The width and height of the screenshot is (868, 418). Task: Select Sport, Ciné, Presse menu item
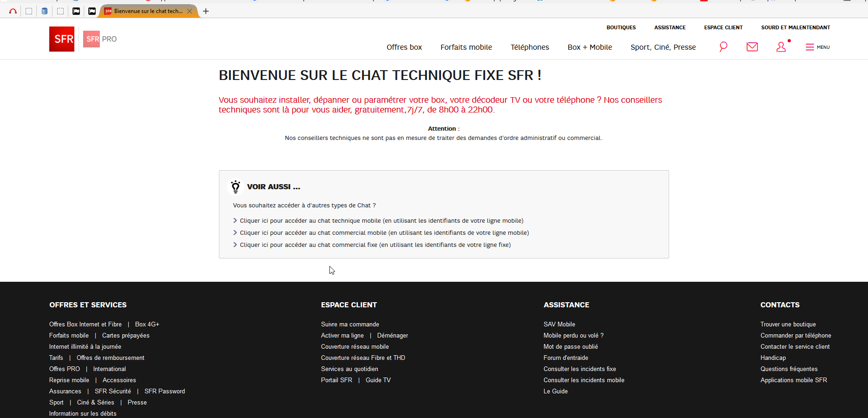click(x=663, y=47)
